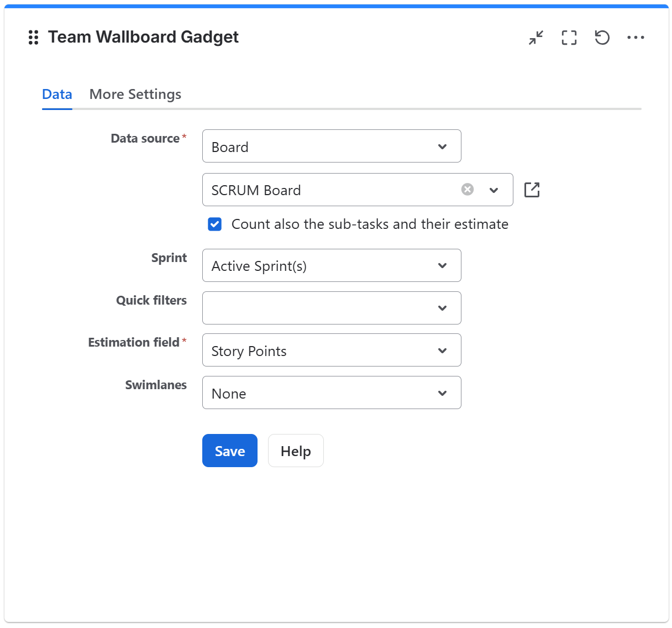The width and height of the screenshot is (672, 628).
Task: Open the Data source dropdown
Action: 332,146
